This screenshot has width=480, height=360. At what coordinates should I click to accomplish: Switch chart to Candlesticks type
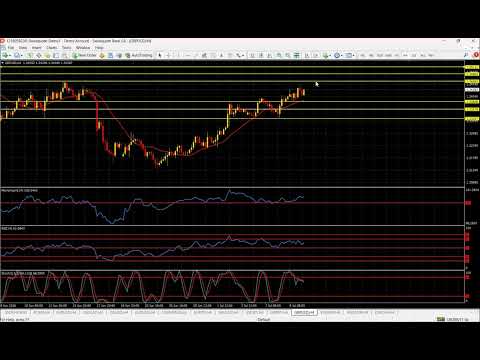click(x=261, y=55)
